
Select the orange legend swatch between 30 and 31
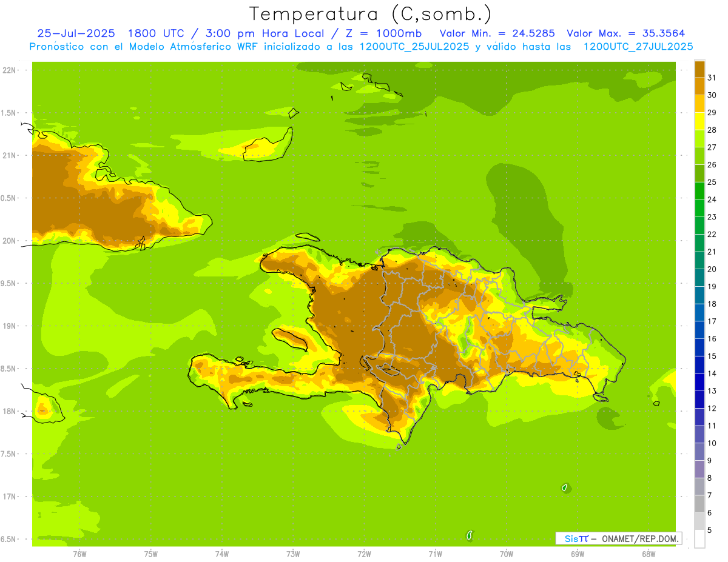pyautogui.click(x=699, y=86)
